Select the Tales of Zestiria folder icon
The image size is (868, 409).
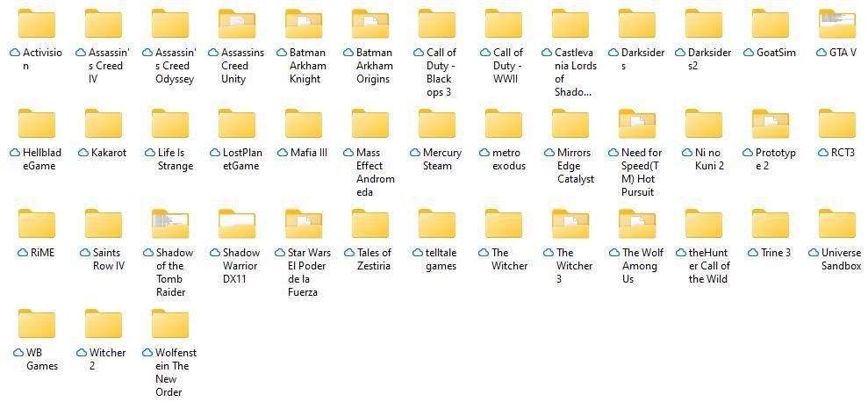pyautogui.click(x=370, y=224)
